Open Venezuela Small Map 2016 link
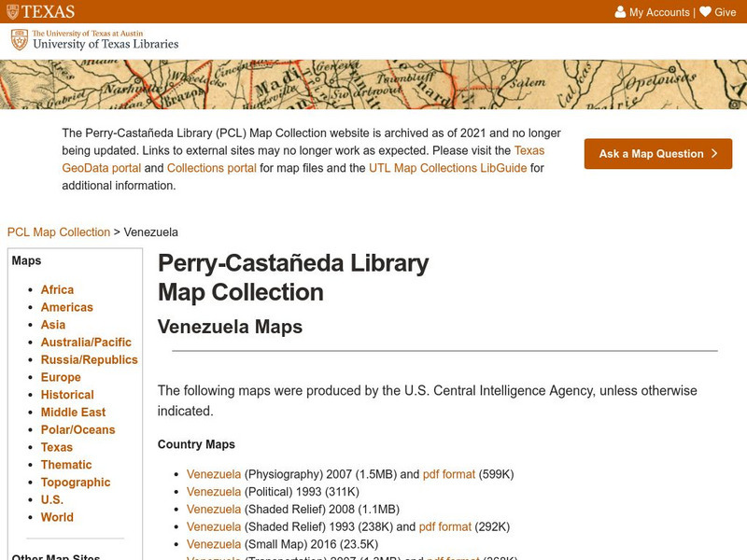This screenshot has height=560, width=747. 214,544
